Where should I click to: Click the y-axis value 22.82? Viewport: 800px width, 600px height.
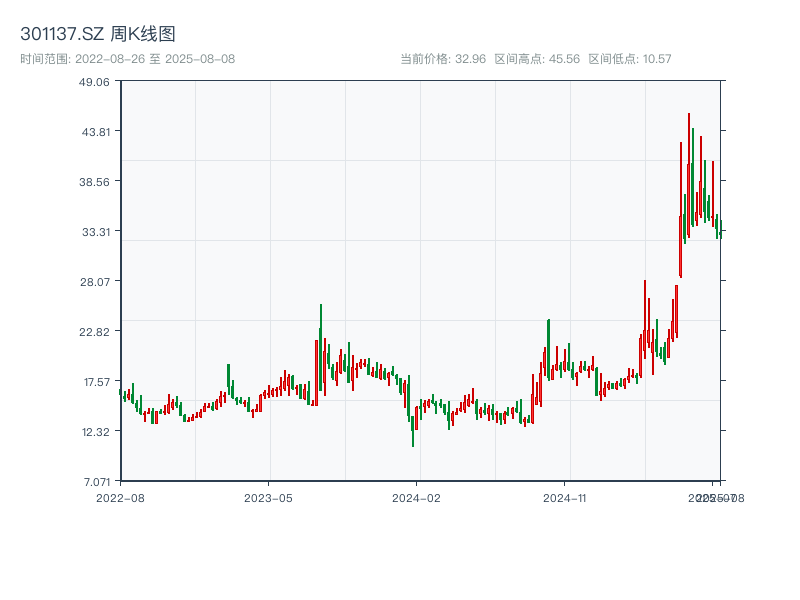click(x=94, y=332)
